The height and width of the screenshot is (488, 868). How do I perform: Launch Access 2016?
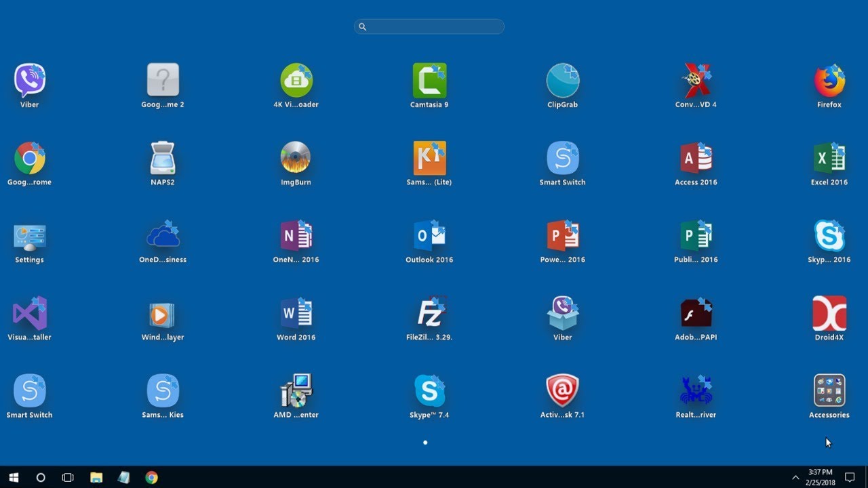click(696, 158)
